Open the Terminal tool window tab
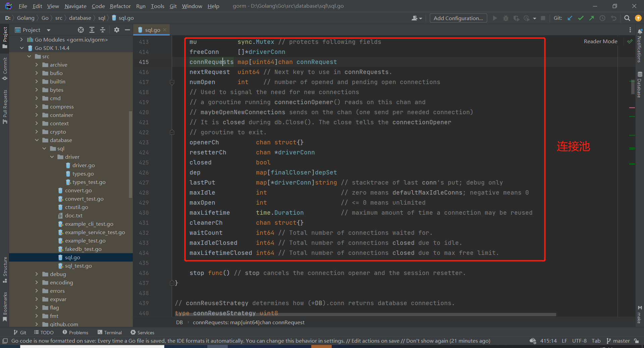 pos(110,332)
